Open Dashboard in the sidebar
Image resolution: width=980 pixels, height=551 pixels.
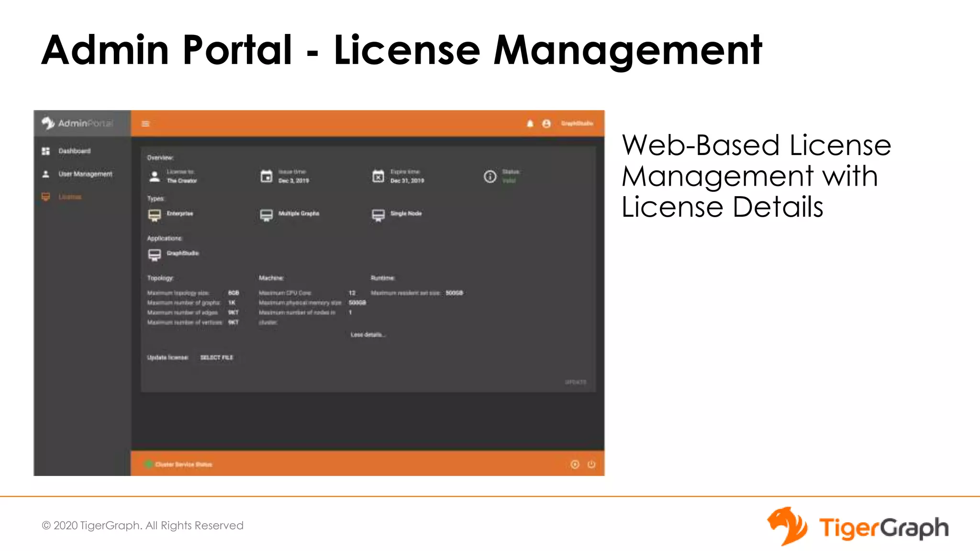[x=74, y=151]
